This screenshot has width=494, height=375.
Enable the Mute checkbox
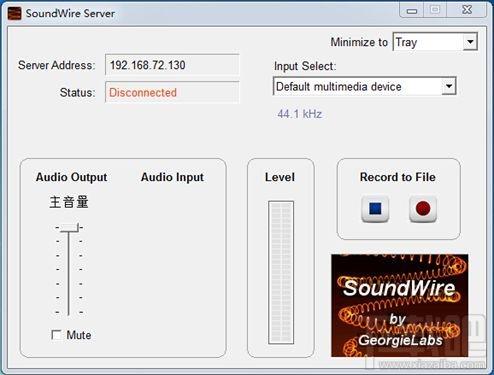(56, 335)
